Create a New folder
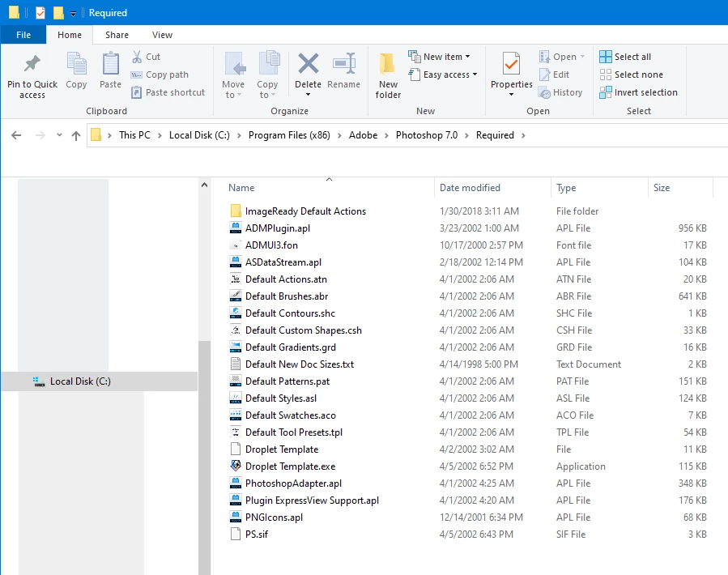This screenshot has height=575, width=728. click(388, 75)
